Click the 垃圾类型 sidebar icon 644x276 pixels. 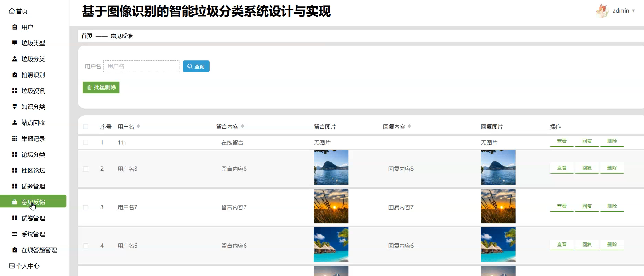(x=14, y=43)
